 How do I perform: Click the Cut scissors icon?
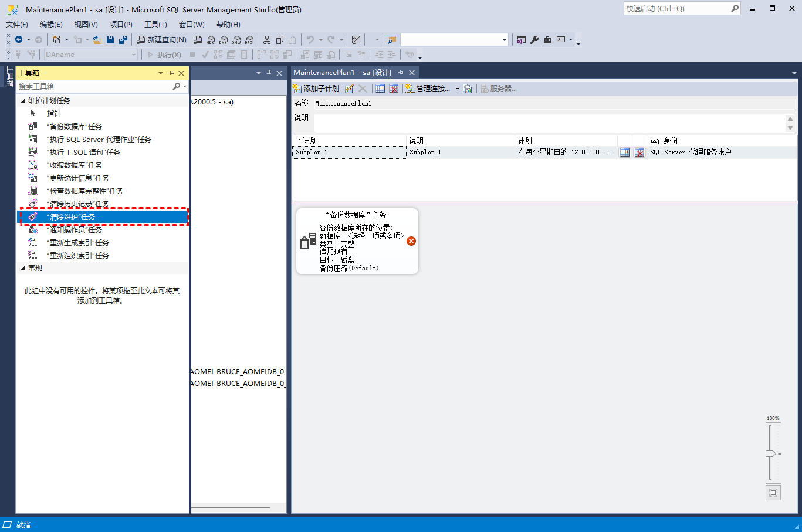[267, 40]
